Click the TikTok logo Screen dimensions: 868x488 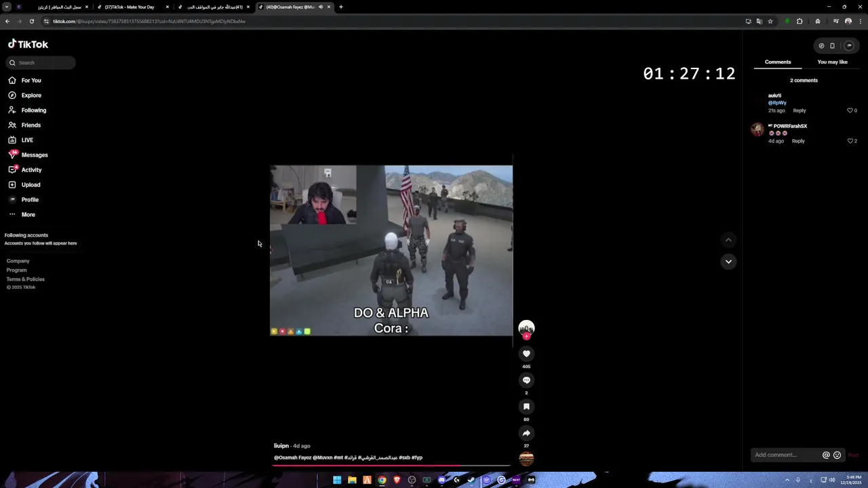(x=28, y=44)
